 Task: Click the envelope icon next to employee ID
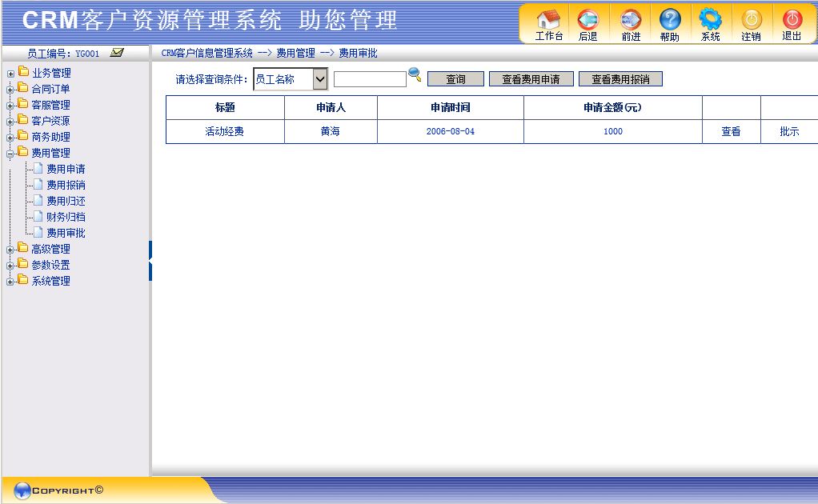[x=117, y=53]
